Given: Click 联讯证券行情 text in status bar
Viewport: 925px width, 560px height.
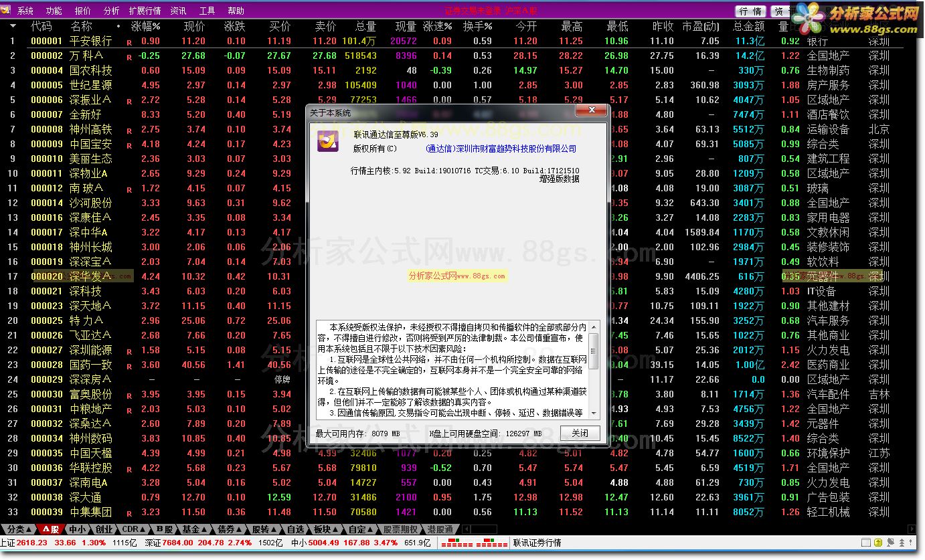Looking at the screenshot, I should (537, 543).
